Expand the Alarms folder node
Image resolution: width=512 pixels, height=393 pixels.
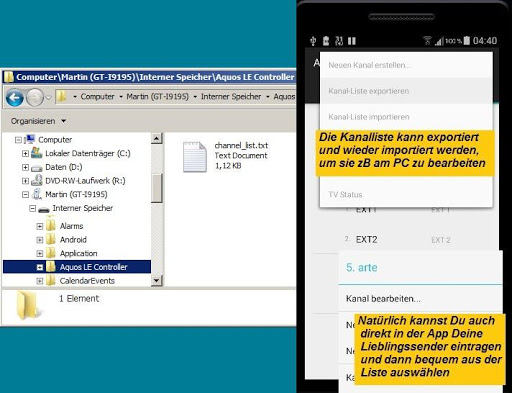click(40, 226)
